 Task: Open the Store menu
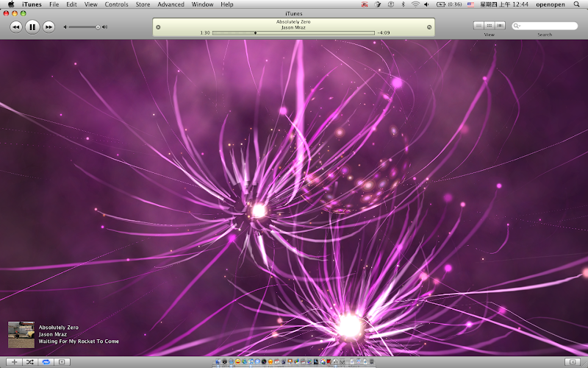coord(143,4)
